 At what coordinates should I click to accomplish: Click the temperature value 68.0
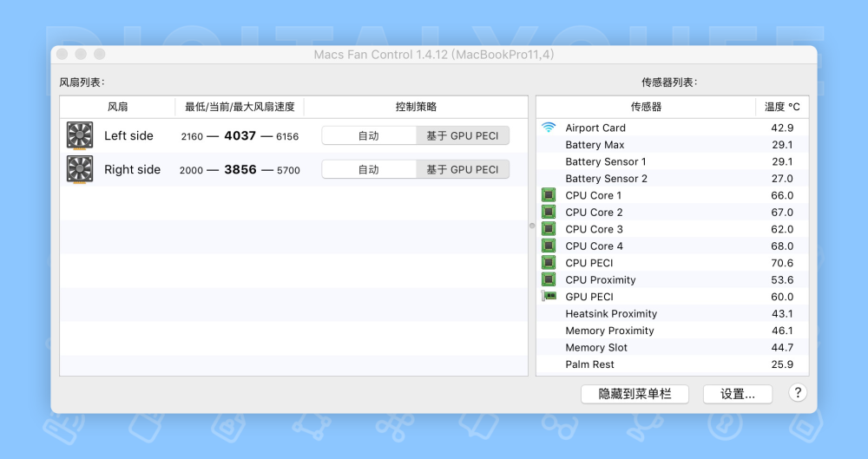[782, 246]
